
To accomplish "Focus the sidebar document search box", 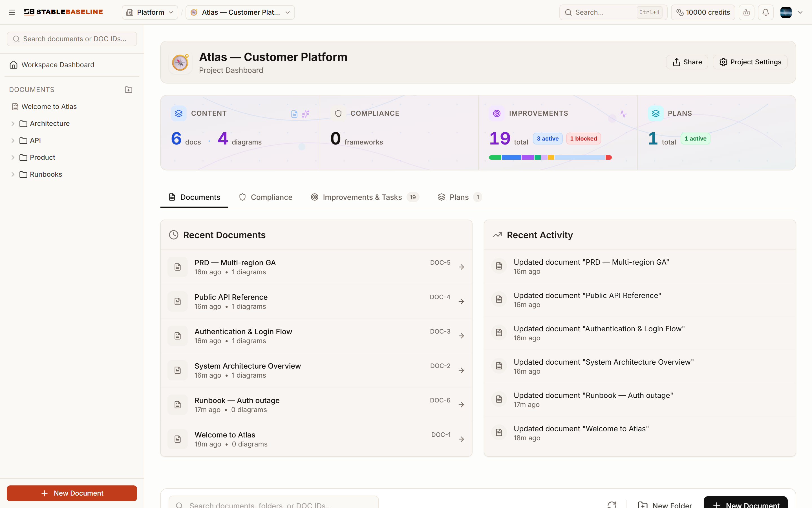I will 72,39.
